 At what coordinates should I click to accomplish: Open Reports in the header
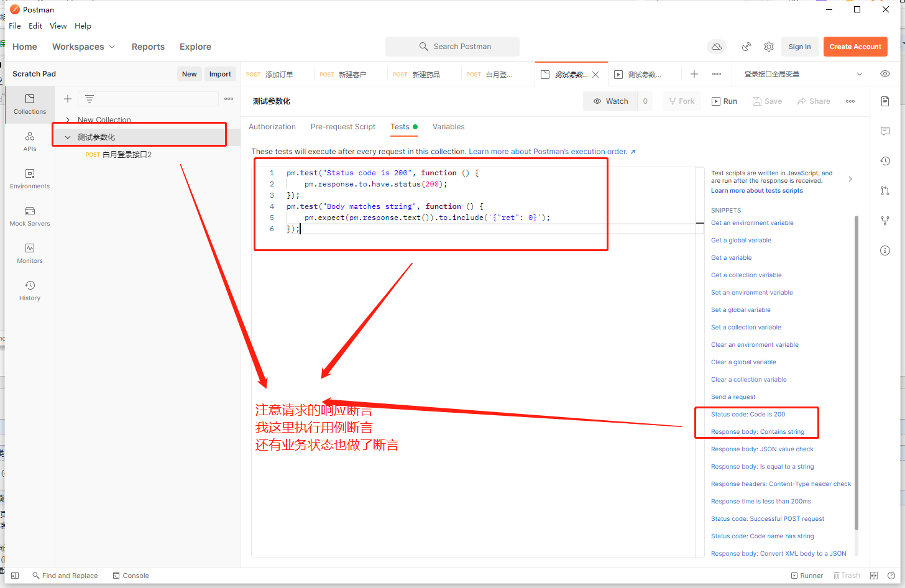148,47
